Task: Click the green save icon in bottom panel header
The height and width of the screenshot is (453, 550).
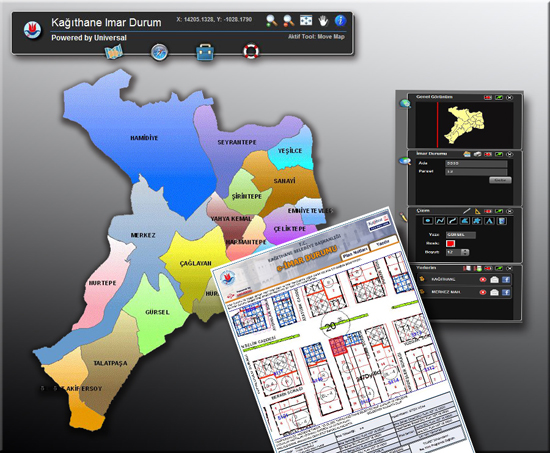Action: point(478,268)
